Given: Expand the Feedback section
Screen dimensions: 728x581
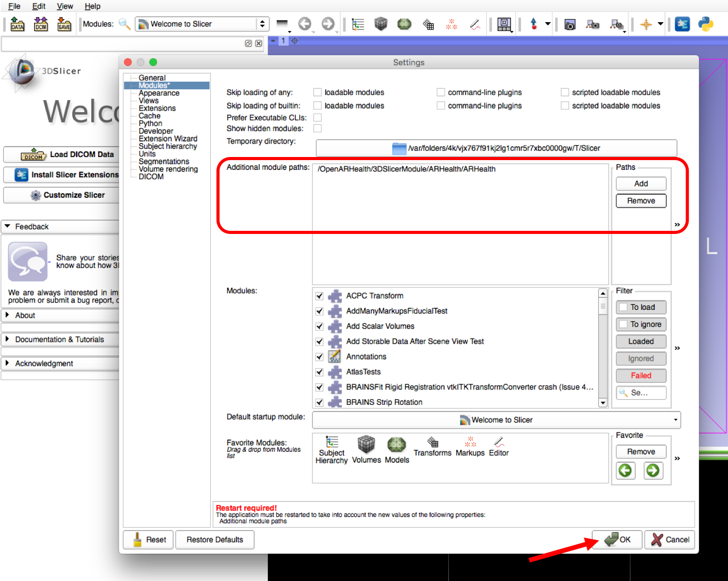Looking at the screenshot, I should point(61,226).
